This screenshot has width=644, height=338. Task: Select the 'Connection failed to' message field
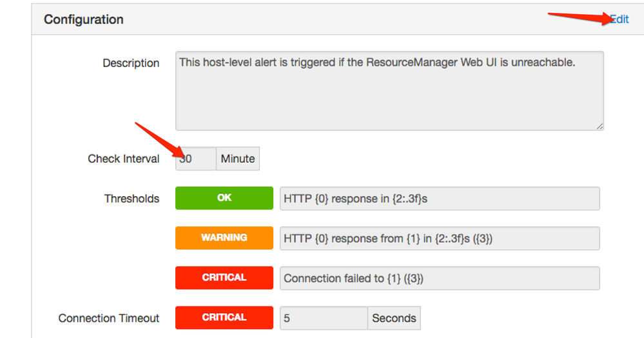click(x=440, y=279)
